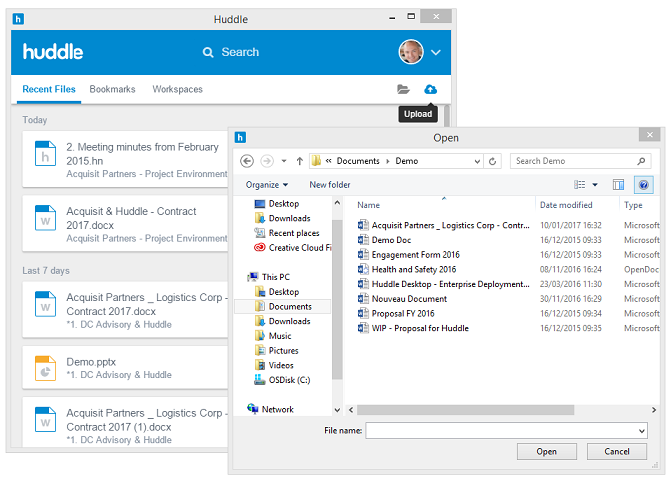The height and width of the screenshot is (481, 671).
Task: Close the Open dialog
Action: pyautogui.click(x=650, y=135)
